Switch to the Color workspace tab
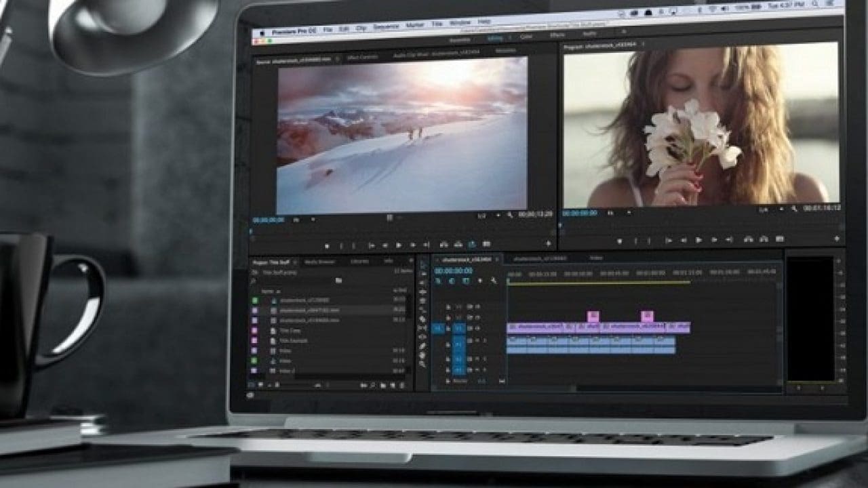This screenshot has height=488, width=868. [x=524, y=35]
